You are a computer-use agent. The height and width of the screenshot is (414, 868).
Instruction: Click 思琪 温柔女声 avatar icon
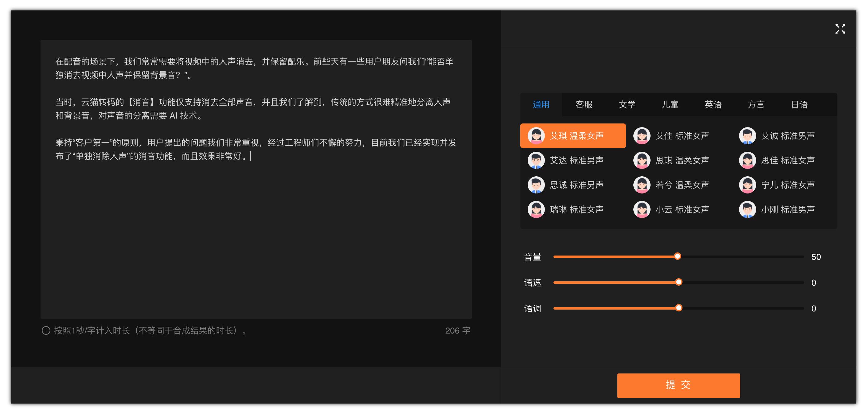[642, 160]
